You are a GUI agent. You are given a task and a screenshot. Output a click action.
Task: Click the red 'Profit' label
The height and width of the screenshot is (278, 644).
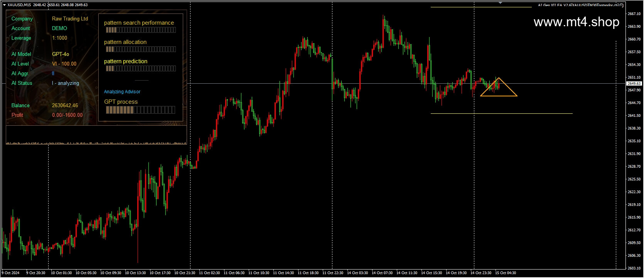(17, 115)
